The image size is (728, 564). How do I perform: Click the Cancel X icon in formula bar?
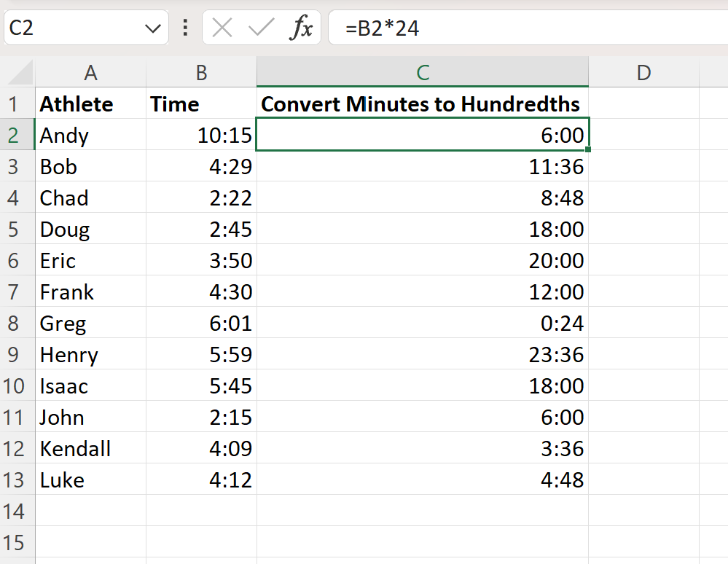coord(222,28)
